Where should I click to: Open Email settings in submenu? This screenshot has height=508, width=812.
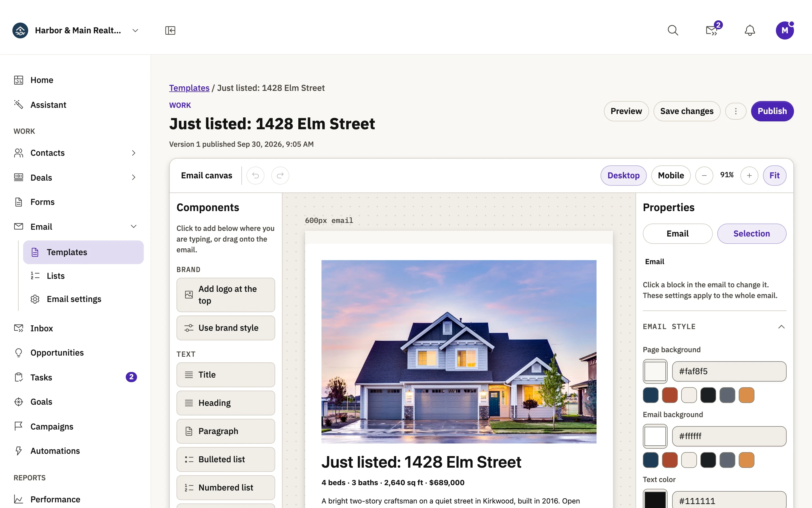pos(83,299)
